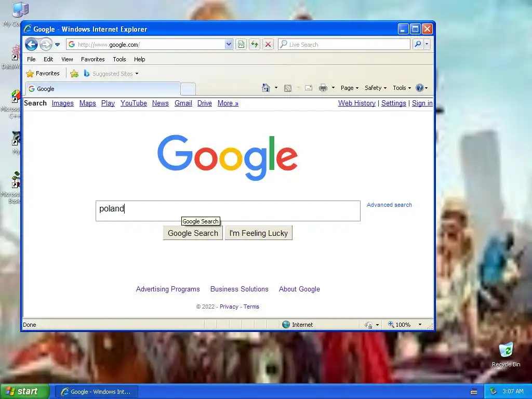Open the search provider dropdown arrow
This screenshot has width=532, height=399.
[x=427, y=45]
